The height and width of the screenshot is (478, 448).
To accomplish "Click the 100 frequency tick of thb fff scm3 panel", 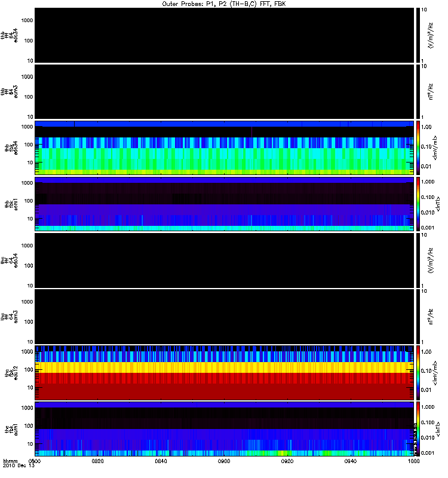I will [x=29, y=97].
